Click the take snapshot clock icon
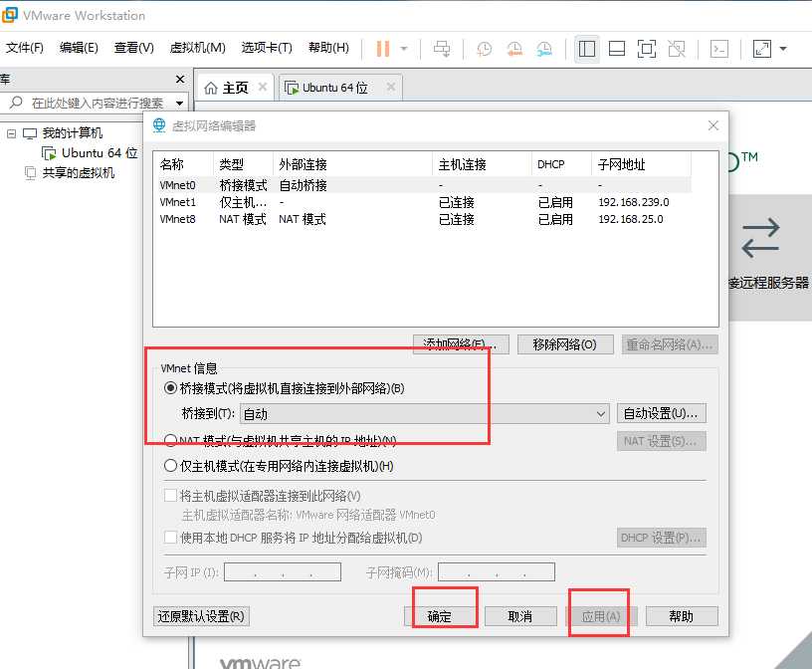This screenshot has width=812, height=669. pyautogui.click(x=485, y=49)
